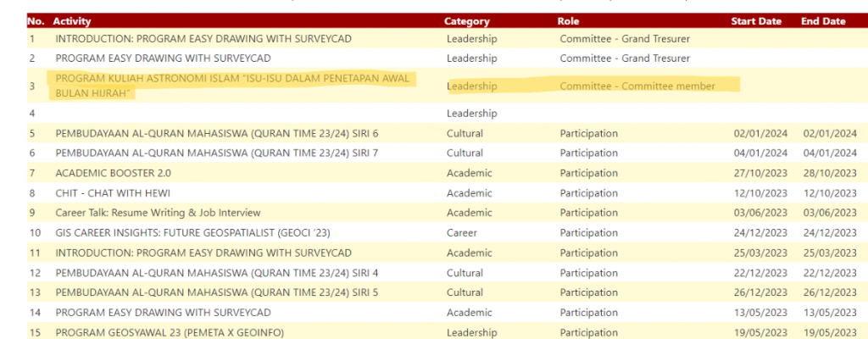Click Quran Time SIRI 6 activity
The height and width of the screenshot is (339, 868).
click(x=216, y=133)
